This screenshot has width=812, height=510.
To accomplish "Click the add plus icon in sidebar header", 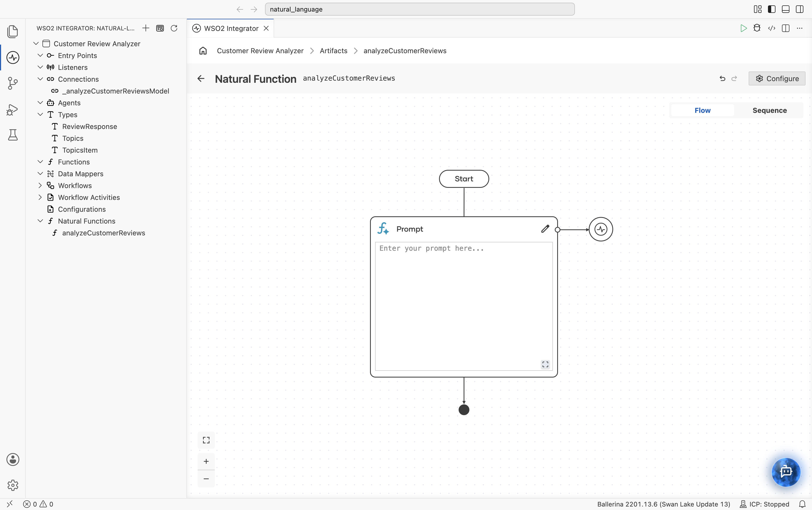I will tap(146, 28).
